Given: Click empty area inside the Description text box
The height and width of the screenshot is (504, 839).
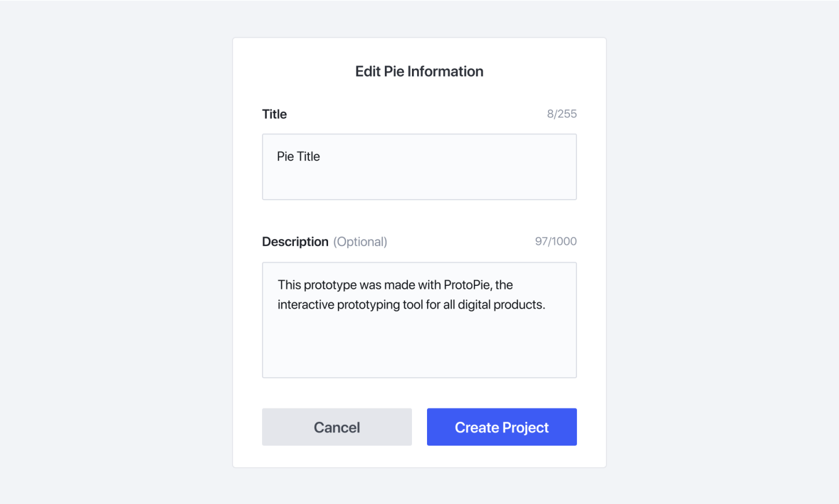Looking at the screenshot, I should coord(419,347).
